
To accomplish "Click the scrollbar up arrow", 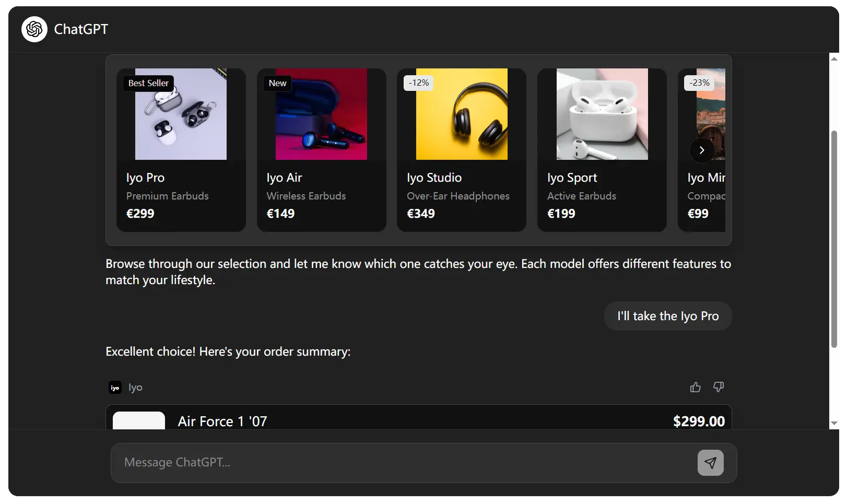I will pos(834,58).
